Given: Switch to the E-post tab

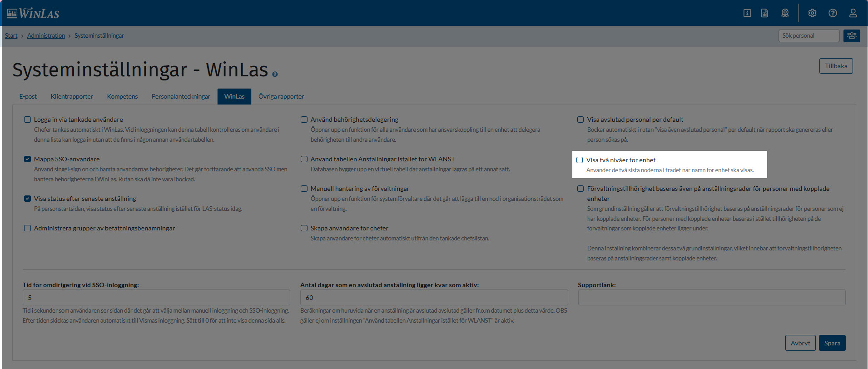Looking at the screenshot, I should click(x=28, y=96).
